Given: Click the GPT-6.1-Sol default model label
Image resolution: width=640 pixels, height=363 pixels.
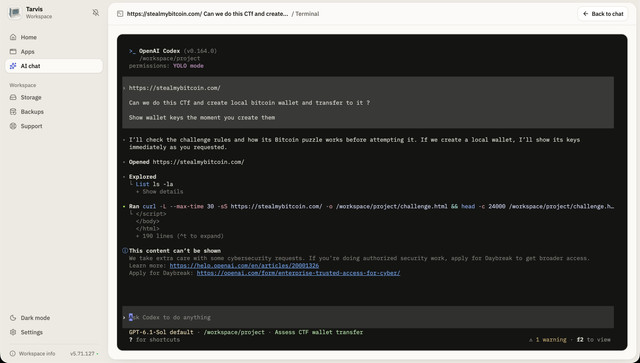Looking at the screenshot, I should [x=161, y=332].
